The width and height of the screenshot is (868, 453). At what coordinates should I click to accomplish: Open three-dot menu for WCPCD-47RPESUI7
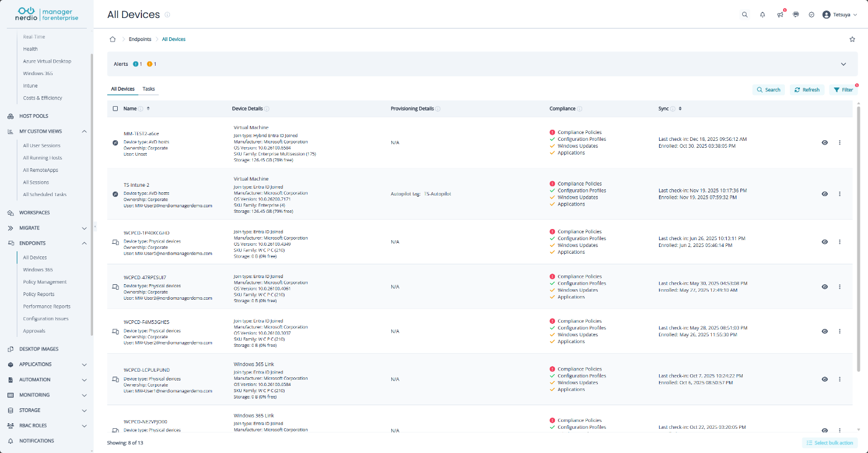(839, 287)
